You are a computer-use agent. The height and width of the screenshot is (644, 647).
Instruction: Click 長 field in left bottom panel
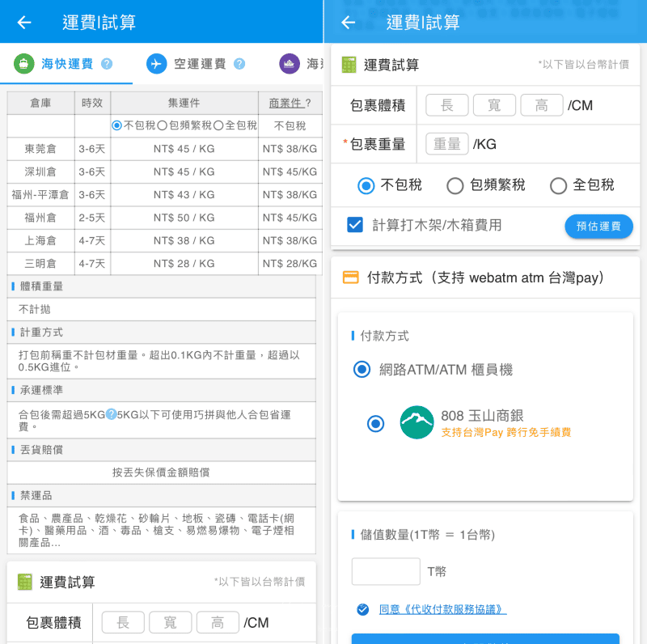pos(123,622)
